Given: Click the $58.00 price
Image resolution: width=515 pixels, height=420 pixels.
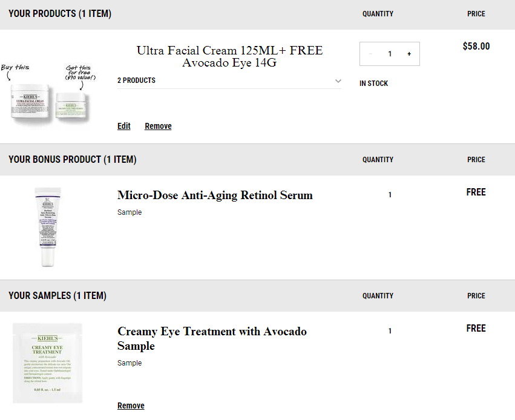Looking at the screenshot, I should pos(476,47).
